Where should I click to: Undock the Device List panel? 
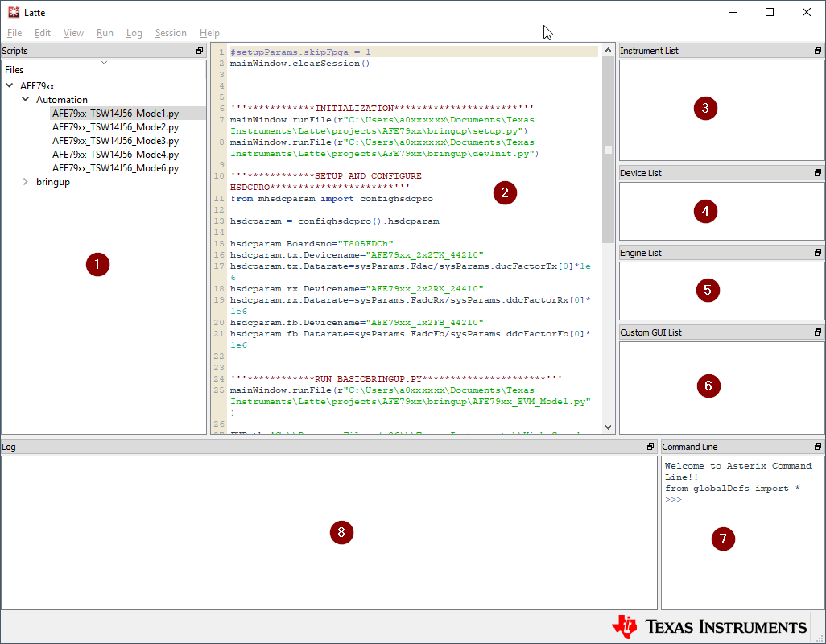tap(817, 172)
